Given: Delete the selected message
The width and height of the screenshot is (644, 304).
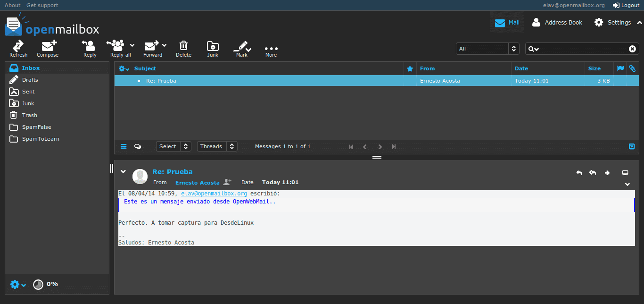Looking at the screenshot, I should pos(183,49).
